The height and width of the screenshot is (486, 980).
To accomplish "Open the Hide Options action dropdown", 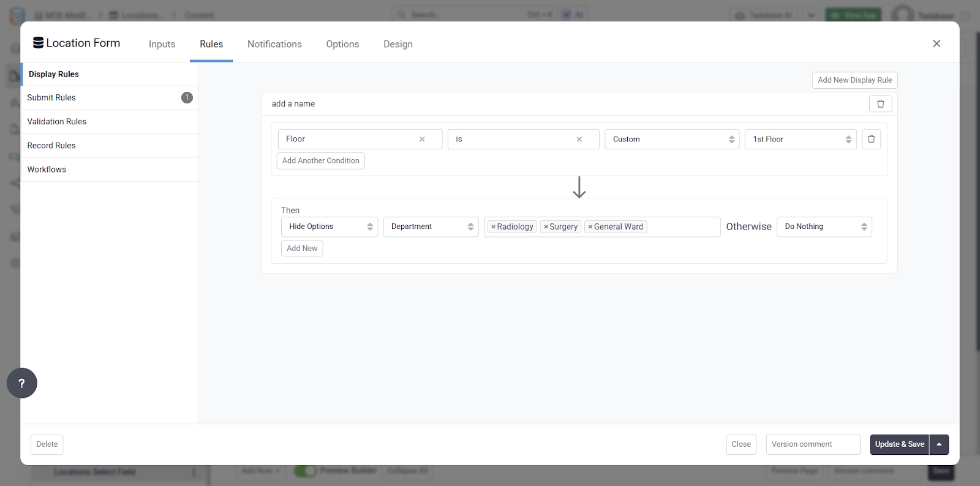I will click(x=330, y=226).
